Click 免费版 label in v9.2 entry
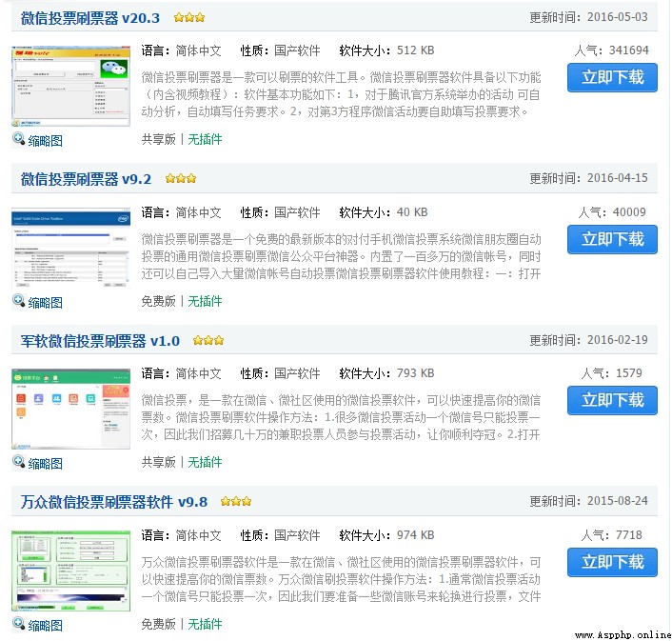672x641 pixels. [159, 301]
